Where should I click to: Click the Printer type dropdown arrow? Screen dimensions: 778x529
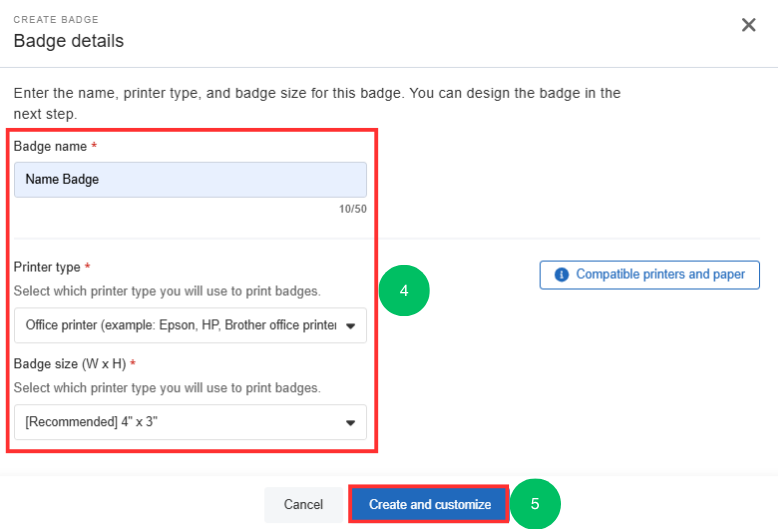(x=350, y=326)
